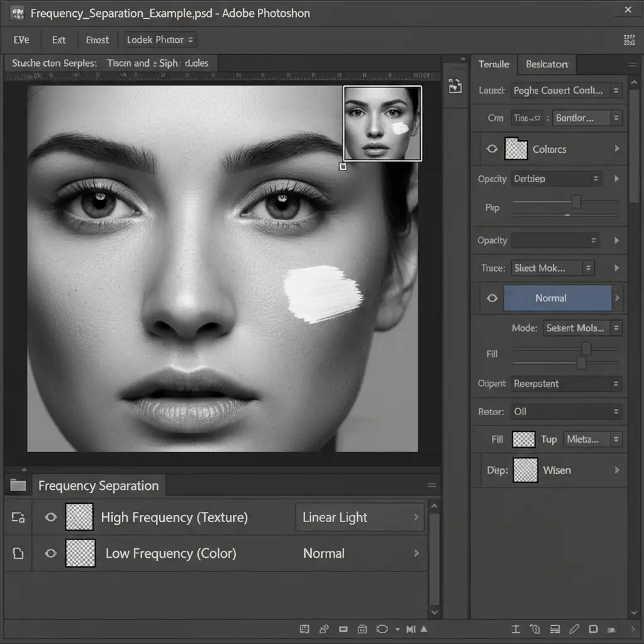Click the blue Normal button

pyautogui.click(x=557, y=298)
